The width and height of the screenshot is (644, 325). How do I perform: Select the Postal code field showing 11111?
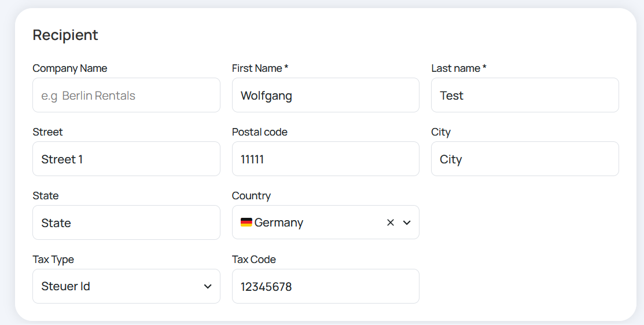point(326,159)
